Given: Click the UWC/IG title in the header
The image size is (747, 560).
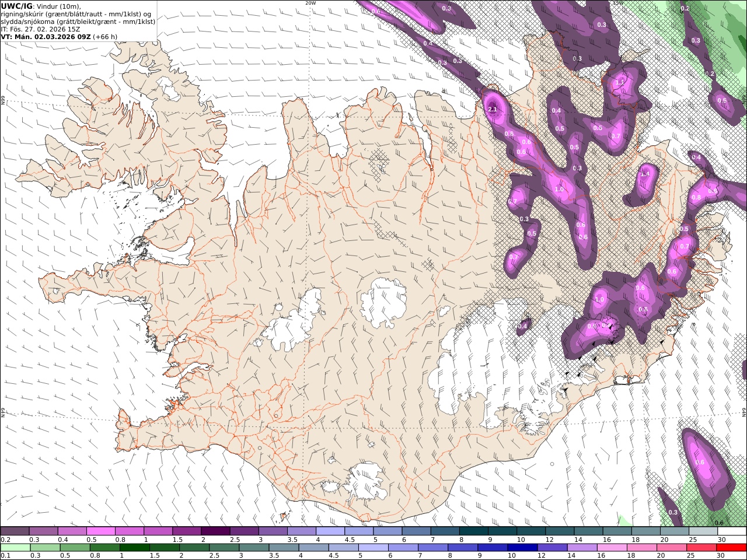Looking at the screenshot, I should click(16, 6).
